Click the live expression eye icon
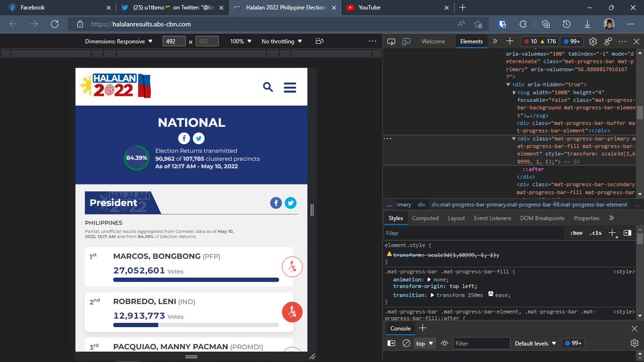This screenshot has width=644, height=362. (x=444, y=343)
